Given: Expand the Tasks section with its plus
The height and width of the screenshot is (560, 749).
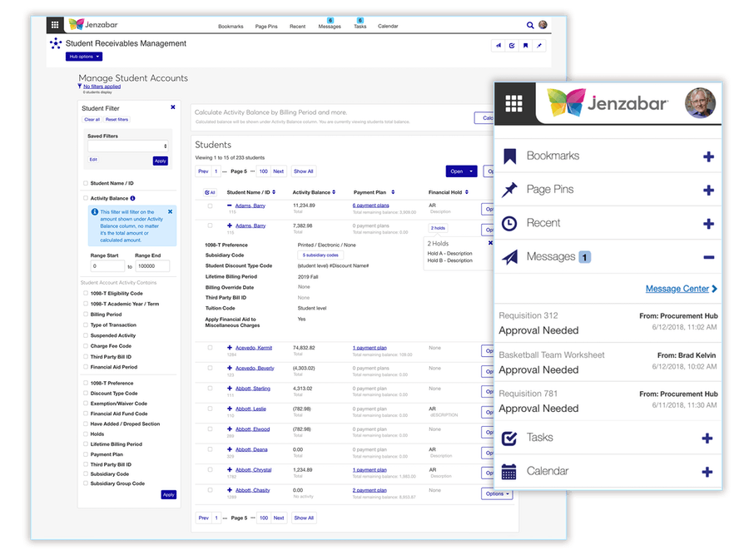Looking at the screenshot, I should click(707, 439).
